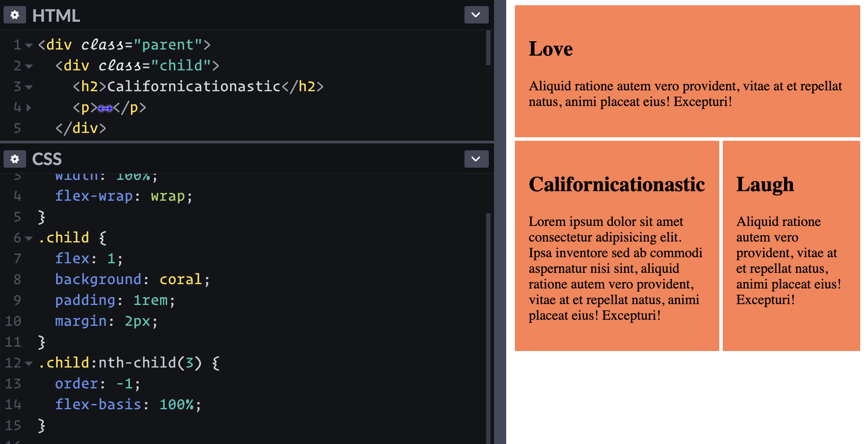Click the closing brace on CSS line 15

(x=42, y=425)
